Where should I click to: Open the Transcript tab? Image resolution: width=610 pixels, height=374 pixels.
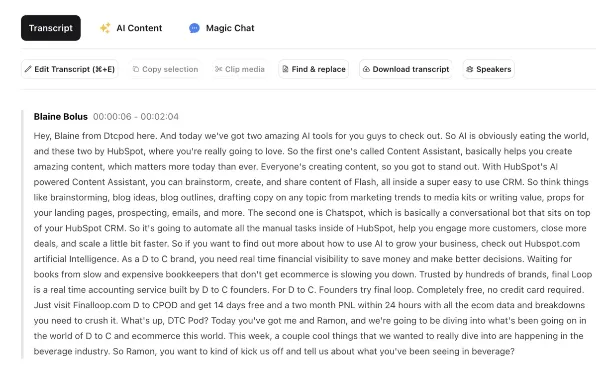click(x=51, y=28)
